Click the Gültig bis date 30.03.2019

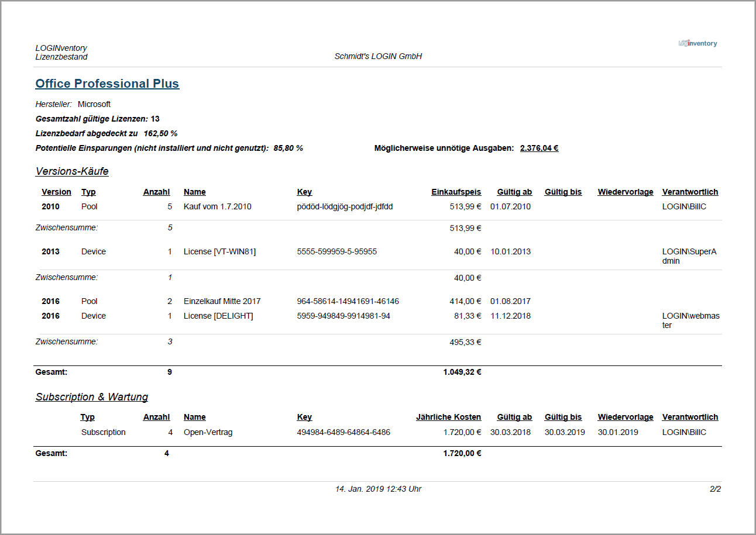(x=564, y=432)
